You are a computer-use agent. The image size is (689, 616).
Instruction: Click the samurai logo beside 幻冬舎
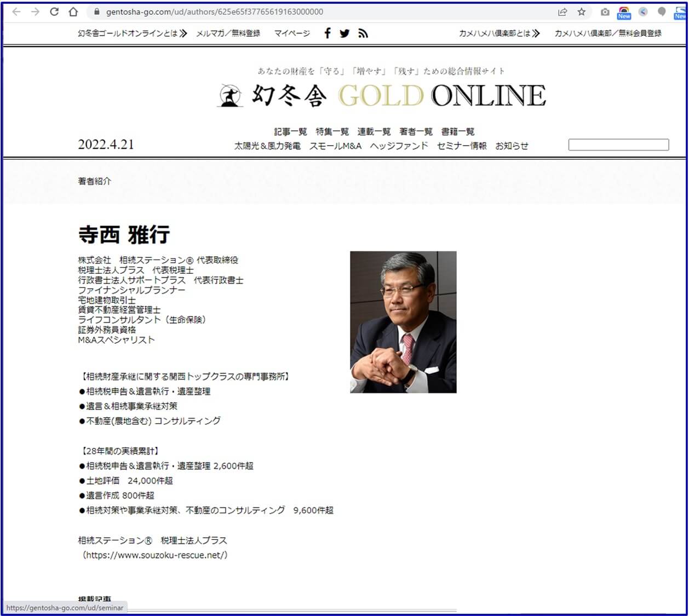click(231, 96)
